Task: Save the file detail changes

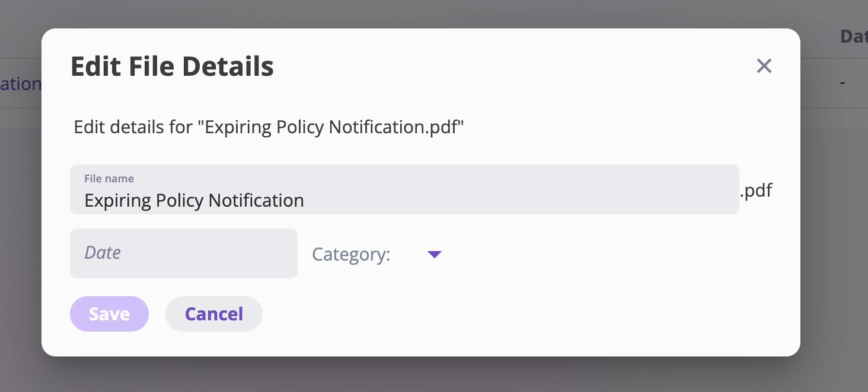Action: (x=109, y=314)
